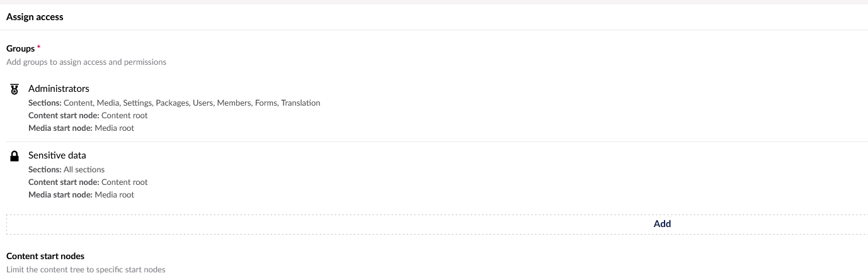Click 'Translation' in the Administrators sections
868x278 pixels.
(300, 103)
